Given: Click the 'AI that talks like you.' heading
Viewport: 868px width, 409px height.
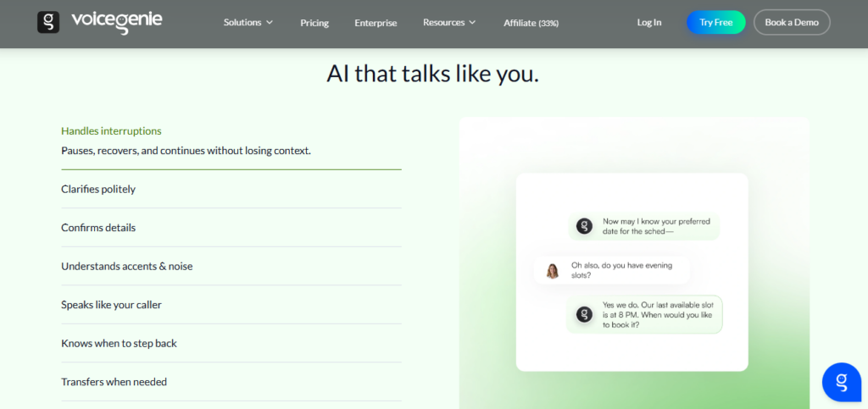Looking at the screenshot, I should (x=433, y=74).
